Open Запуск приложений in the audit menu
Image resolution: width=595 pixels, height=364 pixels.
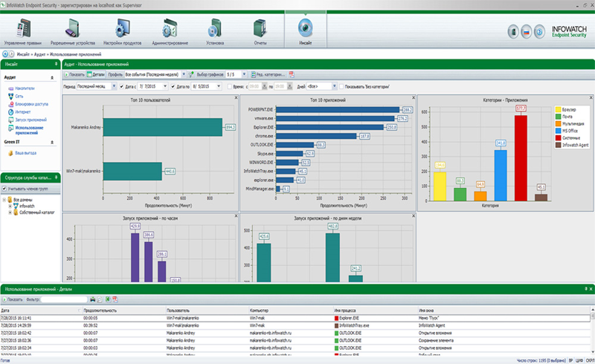coord(30,120)
